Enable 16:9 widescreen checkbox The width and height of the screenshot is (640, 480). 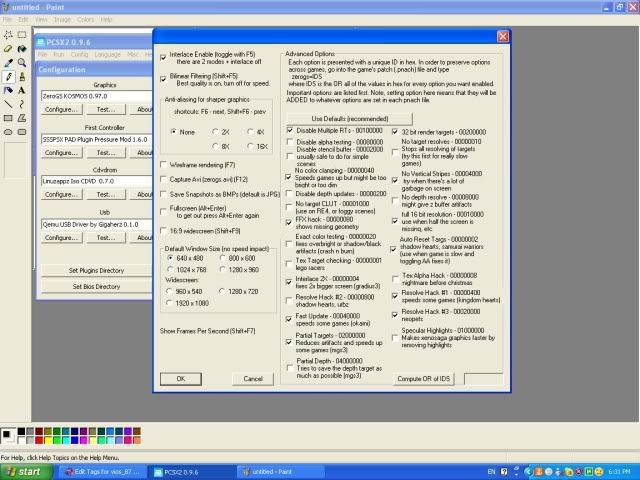[x=164, y=231]
